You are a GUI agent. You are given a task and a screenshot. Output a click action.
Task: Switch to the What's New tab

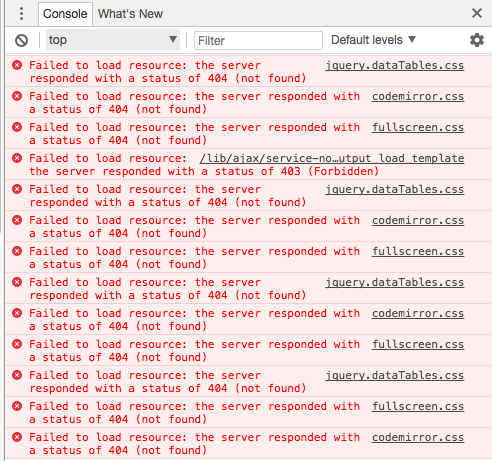[130, 14]
